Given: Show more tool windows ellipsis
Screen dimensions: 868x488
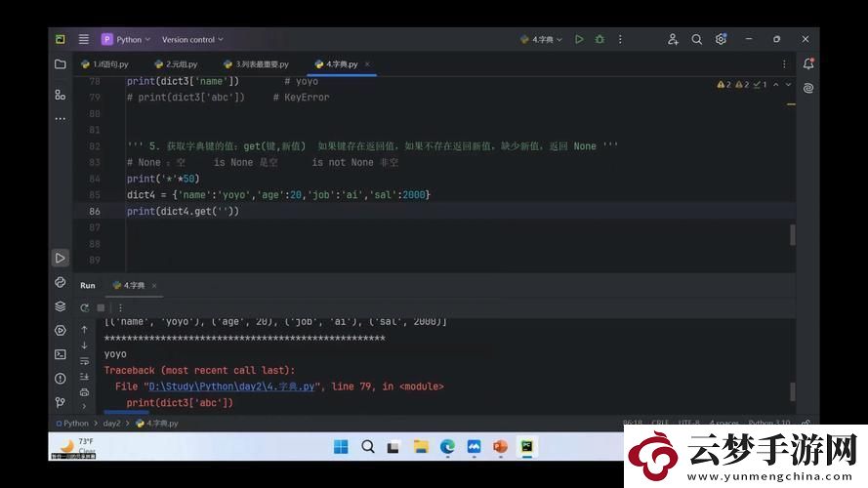Looking at the screenshot, I should click(x=61, y=118).
